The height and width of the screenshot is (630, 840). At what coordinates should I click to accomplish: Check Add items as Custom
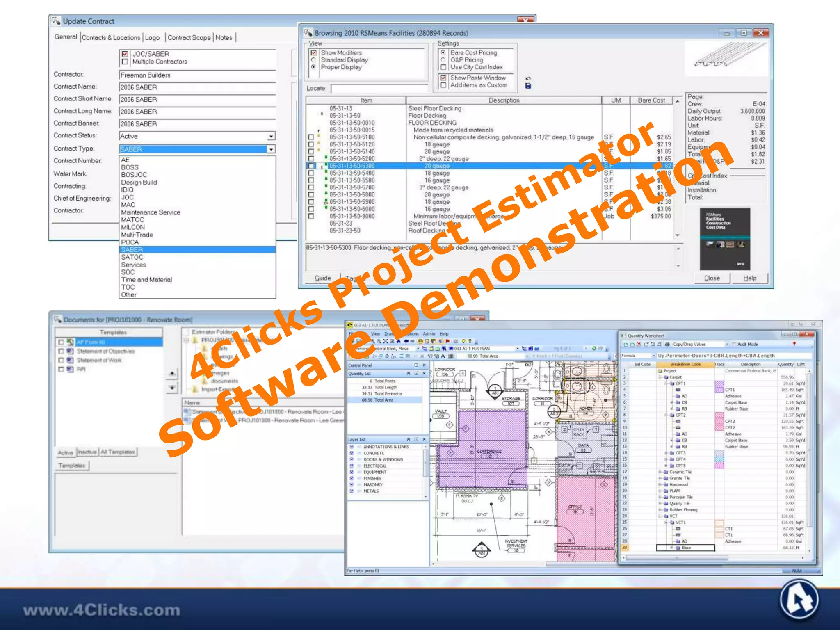pyautogui.click(x=443, y=85)
